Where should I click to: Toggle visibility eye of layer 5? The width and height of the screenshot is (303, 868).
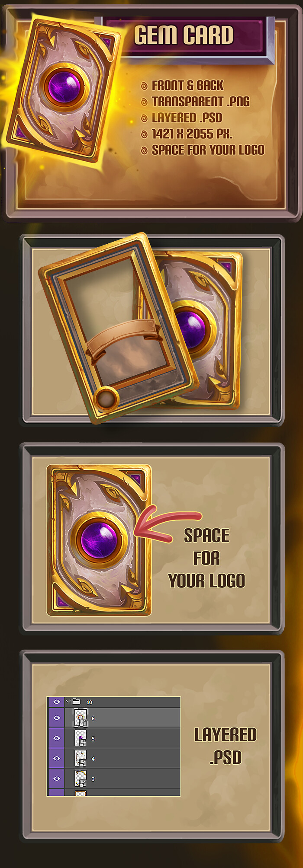click(57, 738)
